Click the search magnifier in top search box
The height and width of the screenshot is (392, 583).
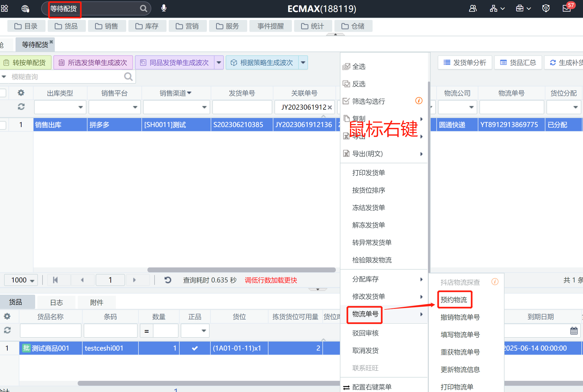click(x=143, y=8)
